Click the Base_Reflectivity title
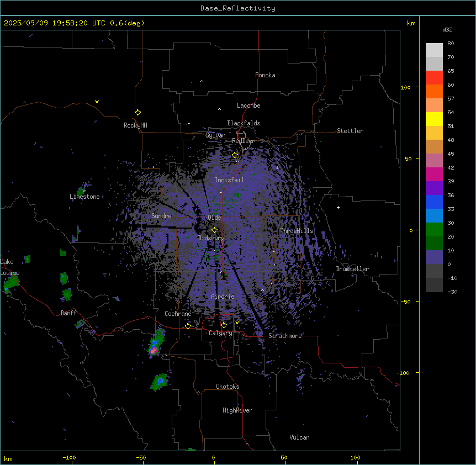 click(238, 8)
